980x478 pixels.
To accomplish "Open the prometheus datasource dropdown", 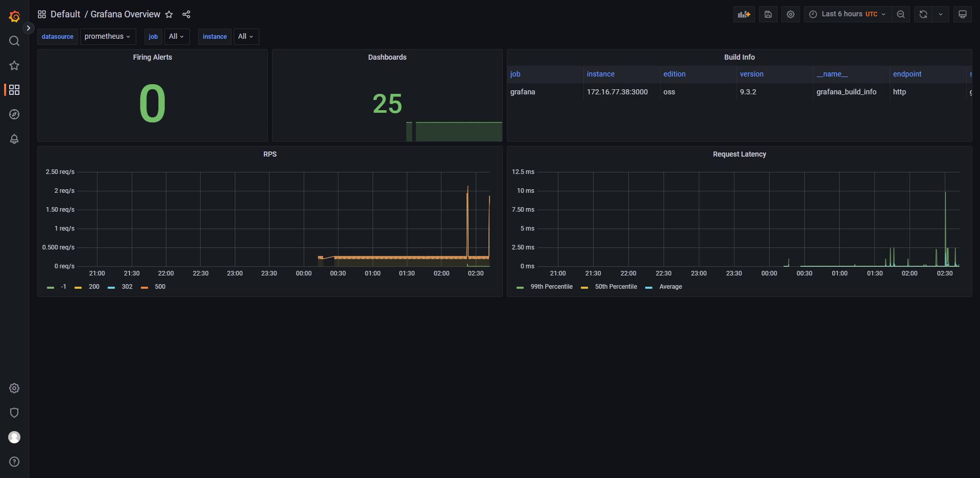I will [107, 37].
